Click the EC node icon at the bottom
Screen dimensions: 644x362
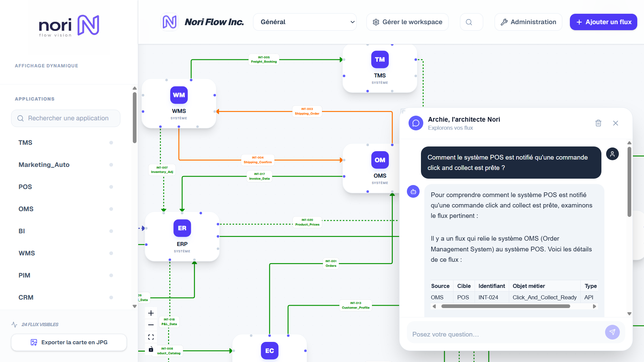coord(270,351)
